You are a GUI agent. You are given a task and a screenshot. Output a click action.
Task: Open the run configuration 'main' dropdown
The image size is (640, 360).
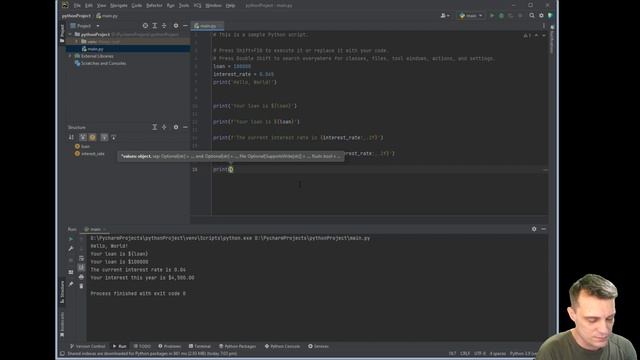[471, 16]
